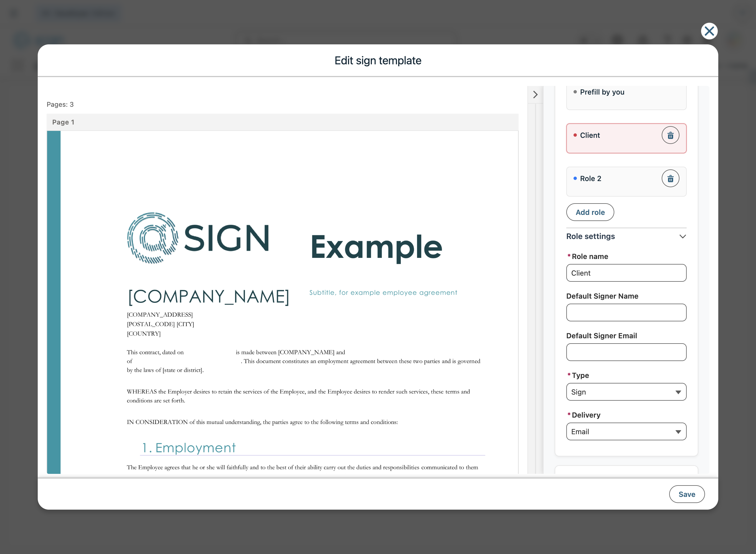Viewport: 756px width, 554px height.
Task: Click the Default Signer Name field
Action: (626, 312)
